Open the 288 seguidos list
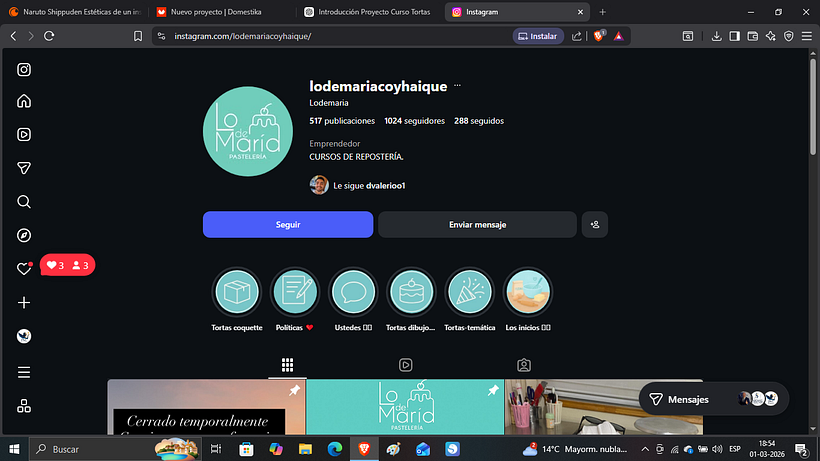Screen dimensions: 820x461 tap(479, 121)
